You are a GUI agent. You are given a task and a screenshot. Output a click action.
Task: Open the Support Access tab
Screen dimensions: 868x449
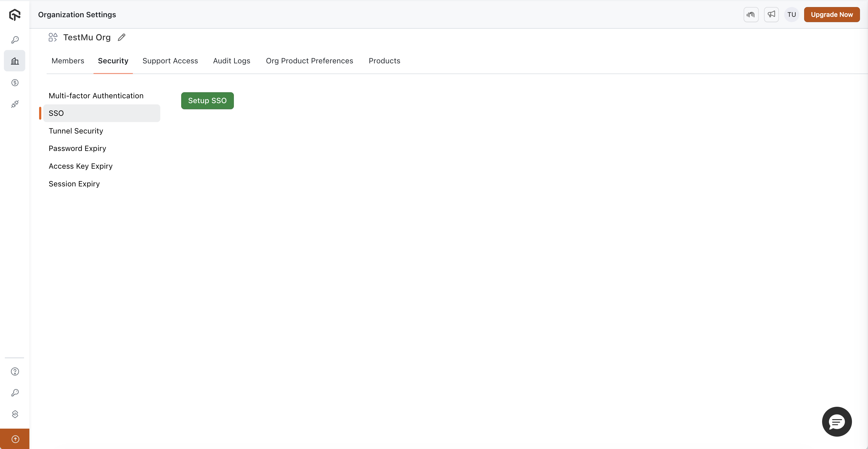[x=170, y=61]
